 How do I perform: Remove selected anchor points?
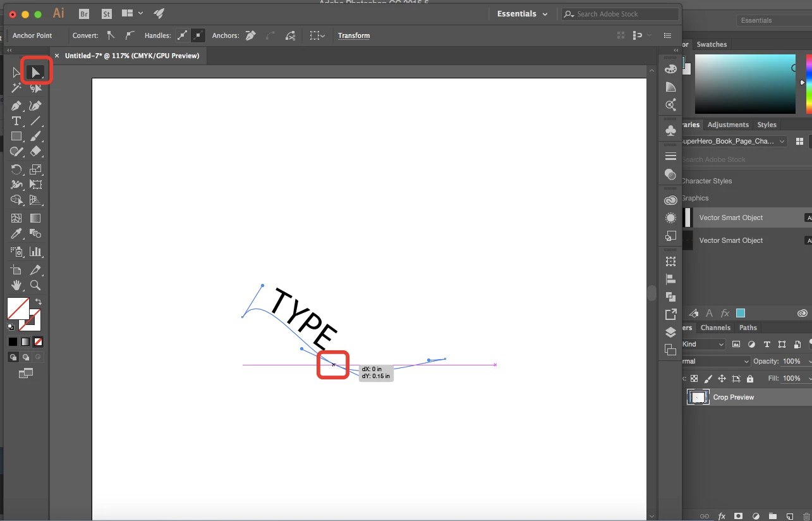pos(251,35)
